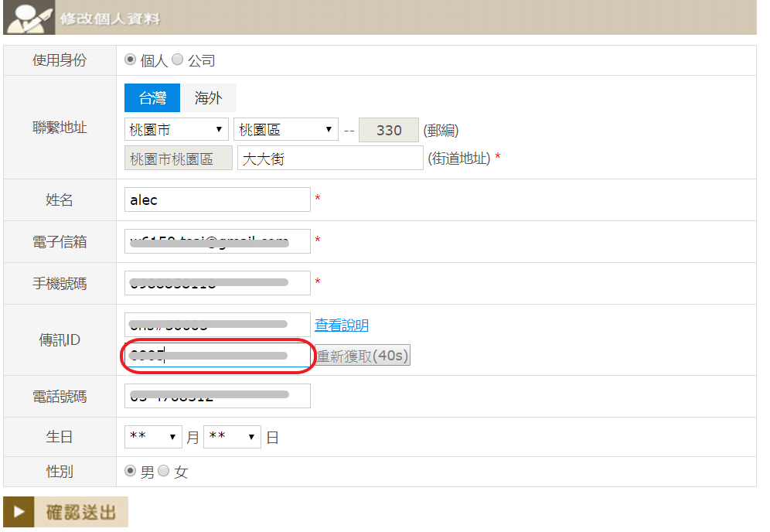Viewport: 770px width, 532px height.
Task: Click the 電話號碼 phone input field
Action: [x=217, y=396]
